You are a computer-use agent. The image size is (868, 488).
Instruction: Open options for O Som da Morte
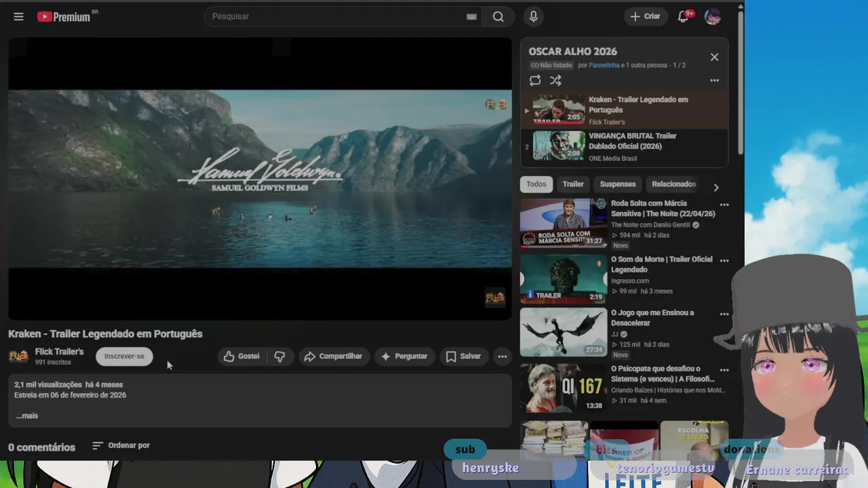coord(724,260)
